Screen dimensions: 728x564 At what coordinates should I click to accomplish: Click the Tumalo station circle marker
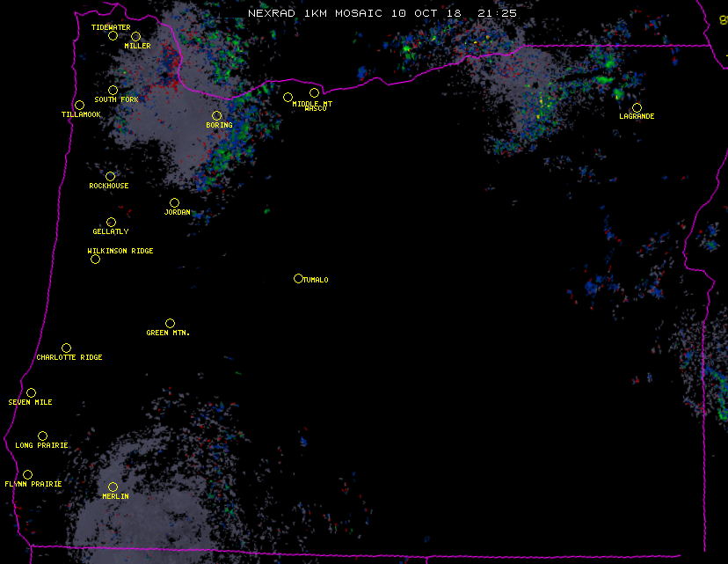(298, 279)
